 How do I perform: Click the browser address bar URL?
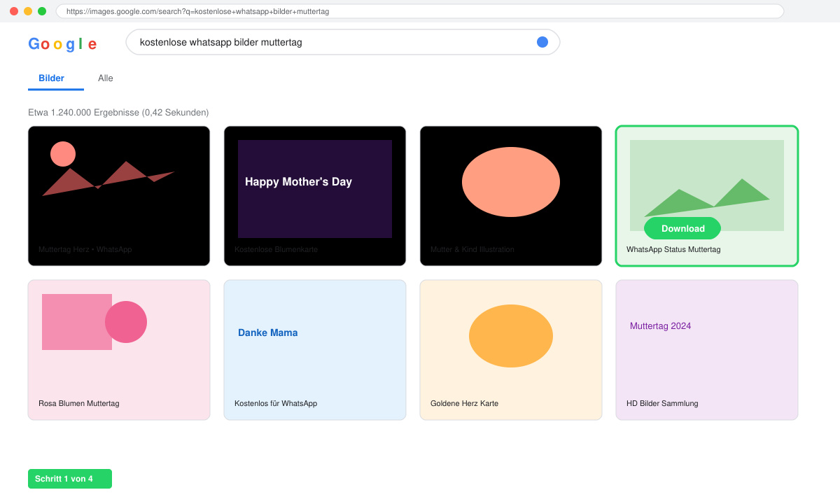(x=420, y=11)
